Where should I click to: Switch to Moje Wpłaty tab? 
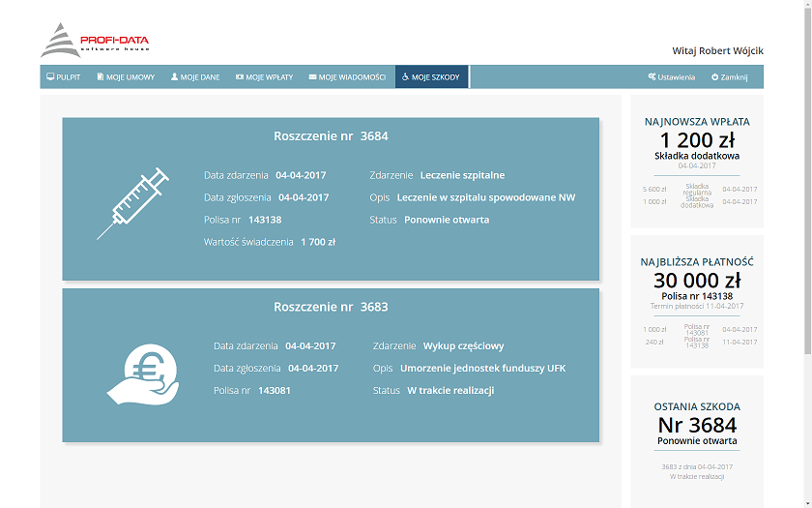click(x=265, y=76)
